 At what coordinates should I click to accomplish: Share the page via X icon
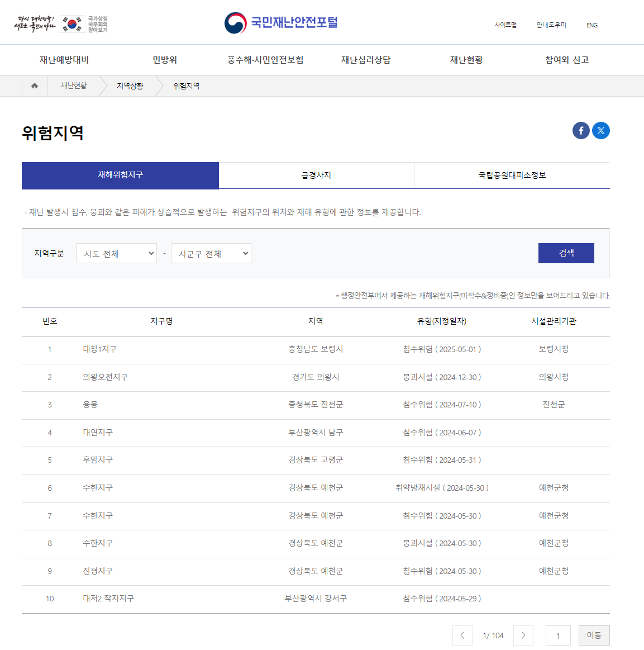coord(600,131)
